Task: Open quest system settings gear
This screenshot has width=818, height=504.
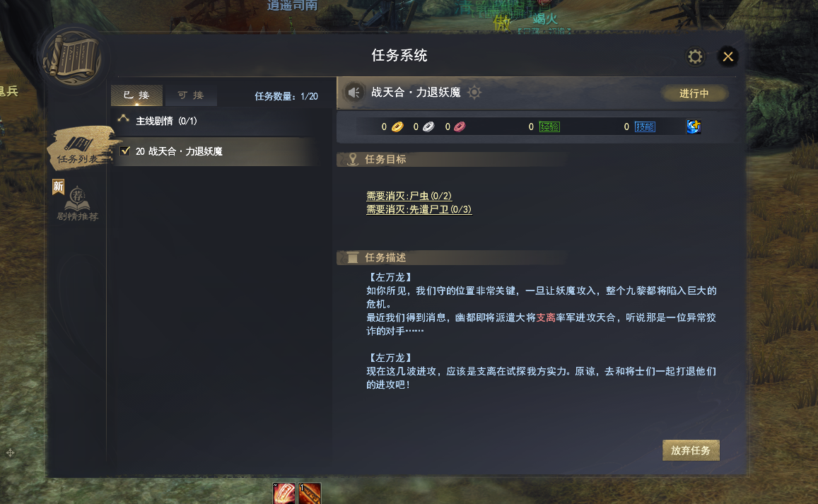Action: point(695,57)
